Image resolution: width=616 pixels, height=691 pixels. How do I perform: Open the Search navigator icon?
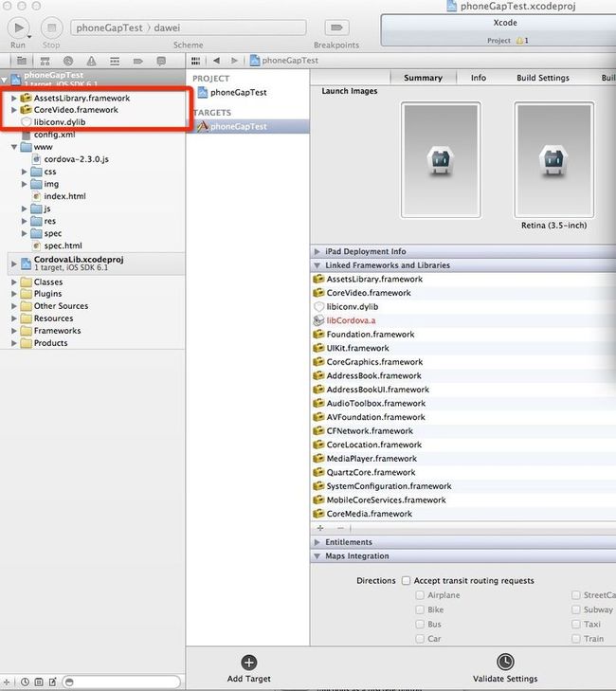coord(68,61)
